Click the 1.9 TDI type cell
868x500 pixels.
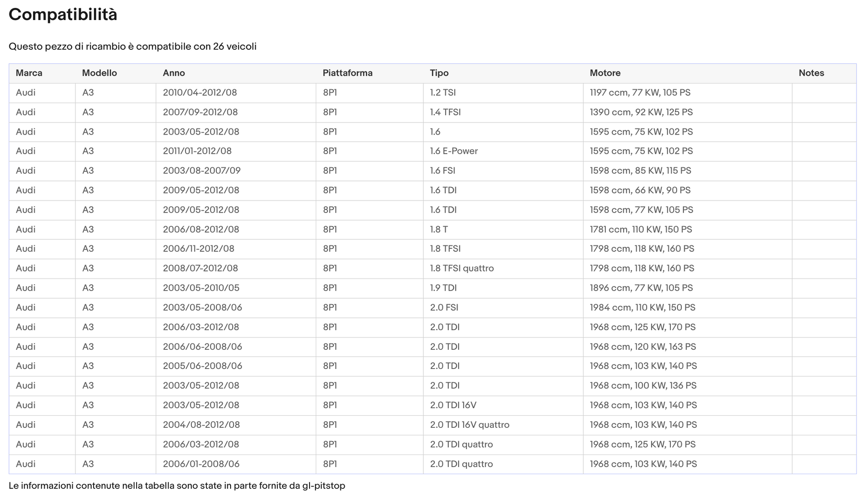coord(443,288)
